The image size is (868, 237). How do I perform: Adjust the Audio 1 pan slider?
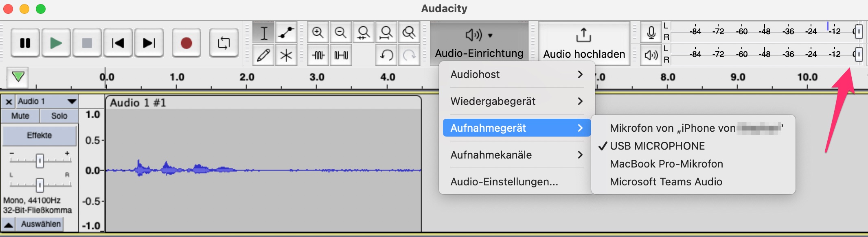click(x=39, y=185)
